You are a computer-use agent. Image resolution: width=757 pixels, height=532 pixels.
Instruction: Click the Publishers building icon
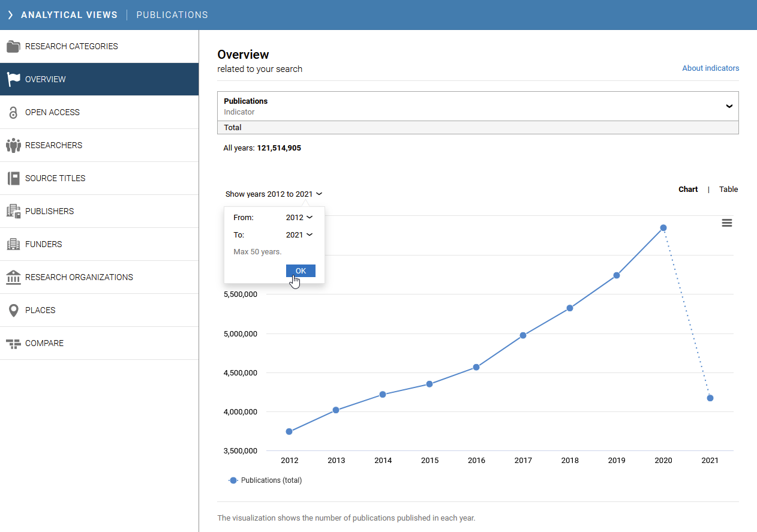(x=13, y=211)
